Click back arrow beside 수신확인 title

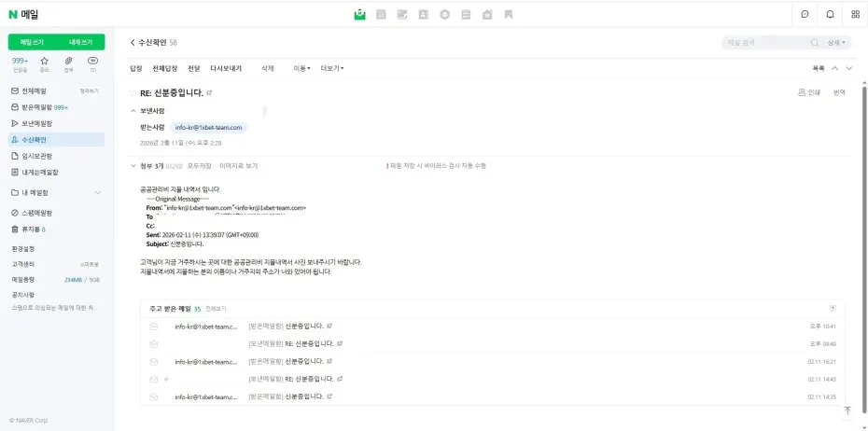(x=133, y=43)
